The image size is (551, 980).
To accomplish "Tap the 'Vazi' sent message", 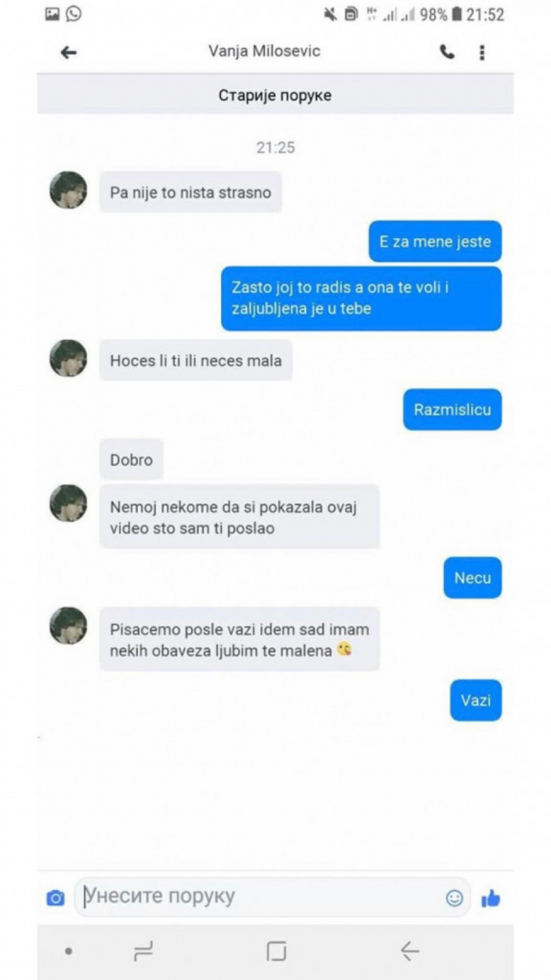I will pos(476,700).
